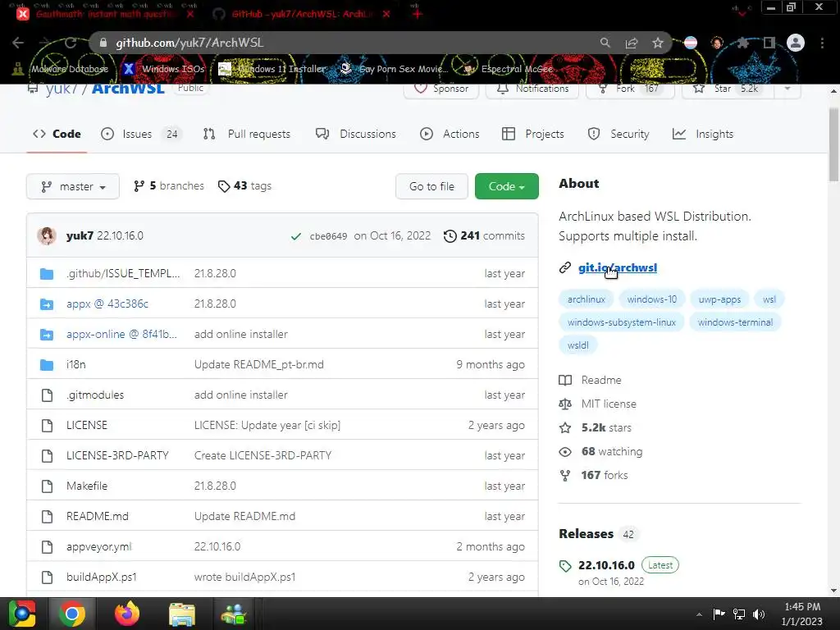The width and height of the screenshot is (840, 630).
Task: Select the windows-terminal topic tag
Action: [x=735, y=322]
